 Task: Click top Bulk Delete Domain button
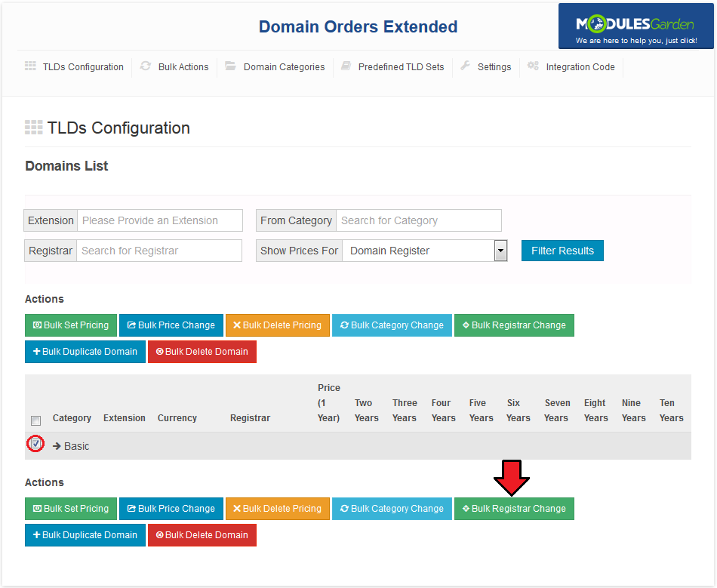tap(202, 352)
